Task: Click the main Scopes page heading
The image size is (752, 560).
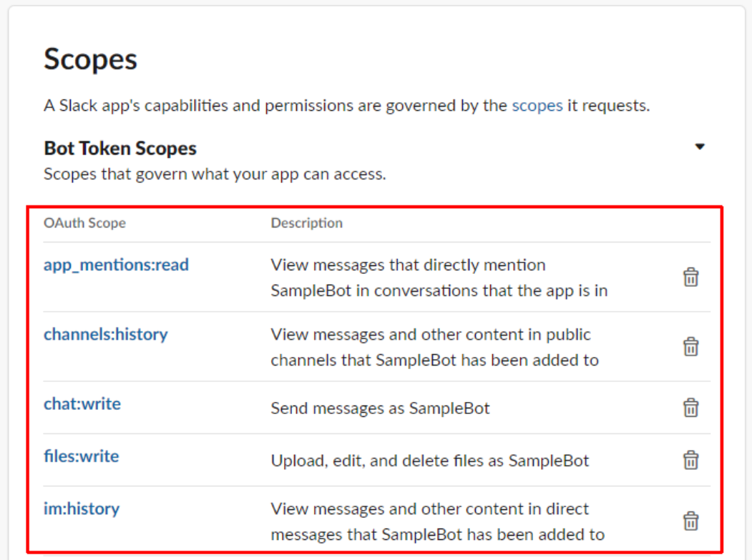Action: coord(90,59)
